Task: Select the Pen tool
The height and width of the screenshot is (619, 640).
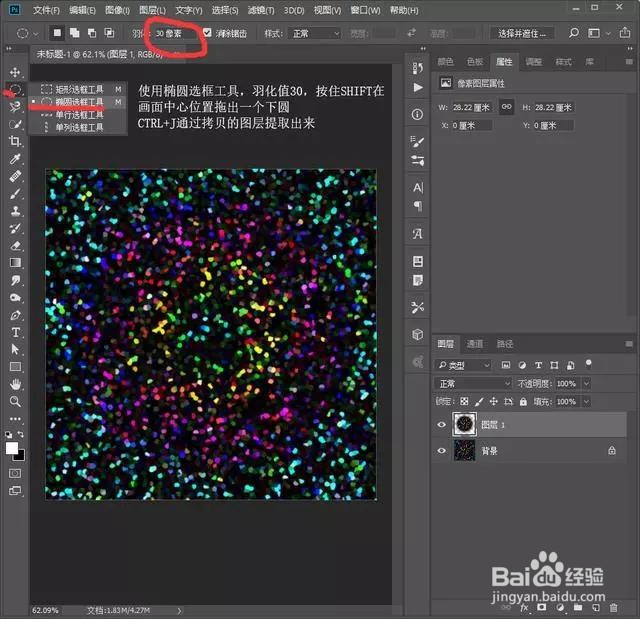Action: (15, 315)
